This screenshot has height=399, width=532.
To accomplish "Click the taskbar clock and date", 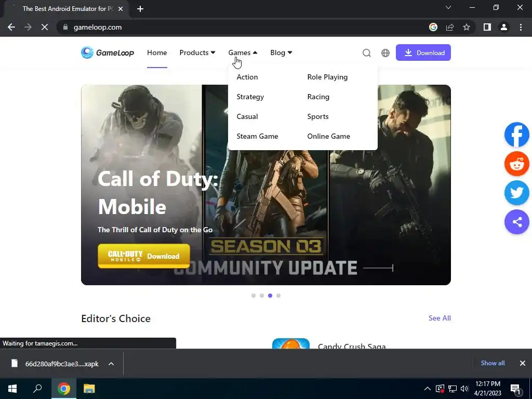I will click(x=487, y=389).
